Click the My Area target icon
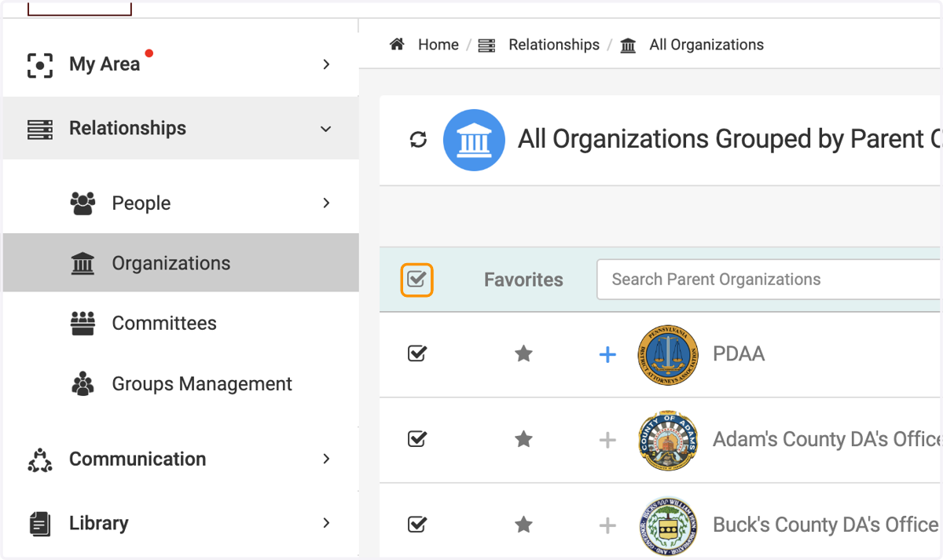 click(40, 65)
